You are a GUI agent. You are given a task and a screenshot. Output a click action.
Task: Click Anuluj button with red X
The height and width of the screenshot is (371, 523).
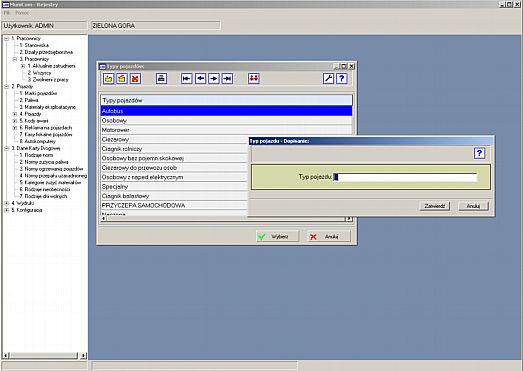click(329, 237)
